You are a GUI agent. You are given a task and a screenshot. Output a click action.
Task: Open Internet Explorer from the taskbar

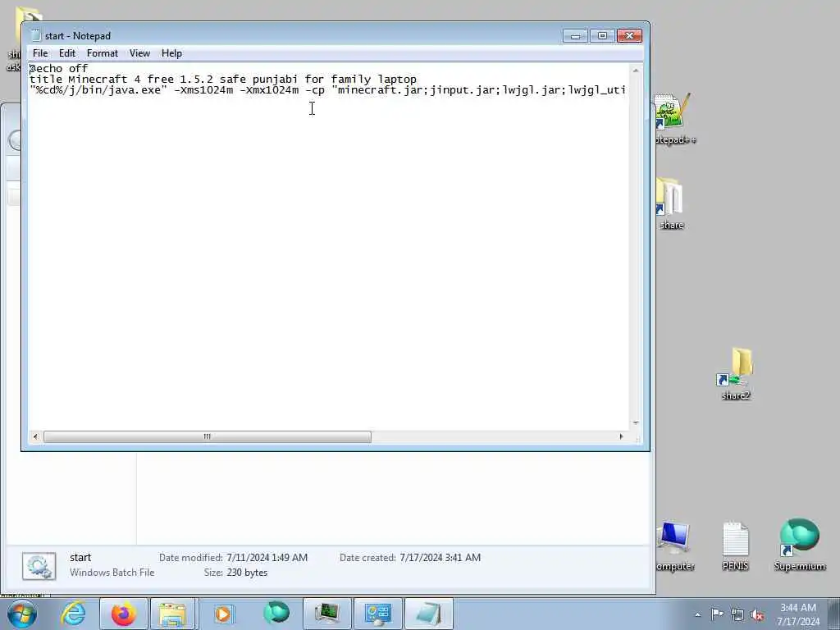point(73,614)
